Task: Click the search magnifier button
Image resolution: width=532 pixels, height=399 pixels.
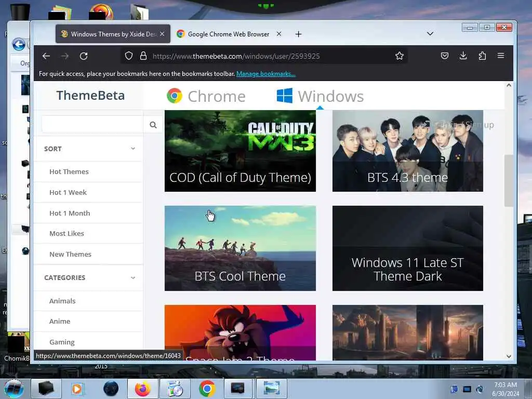Action: point(153,125)
